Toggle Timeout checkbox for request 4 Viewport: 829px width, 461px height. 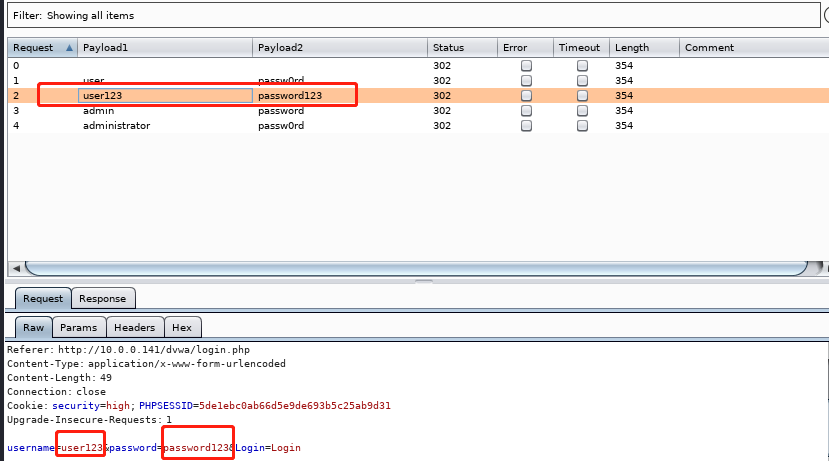pos(582,126)
